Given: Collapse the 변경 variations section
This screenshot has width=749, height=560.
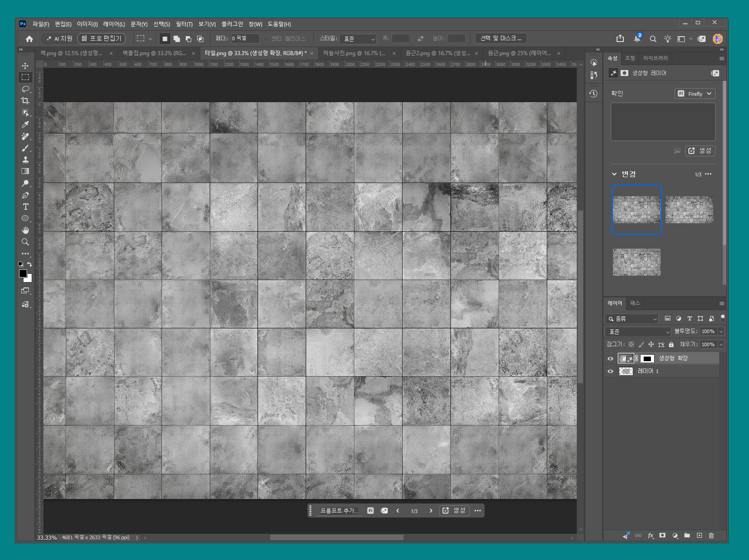Looking at the screenshot, I should [x=614, y=174].
